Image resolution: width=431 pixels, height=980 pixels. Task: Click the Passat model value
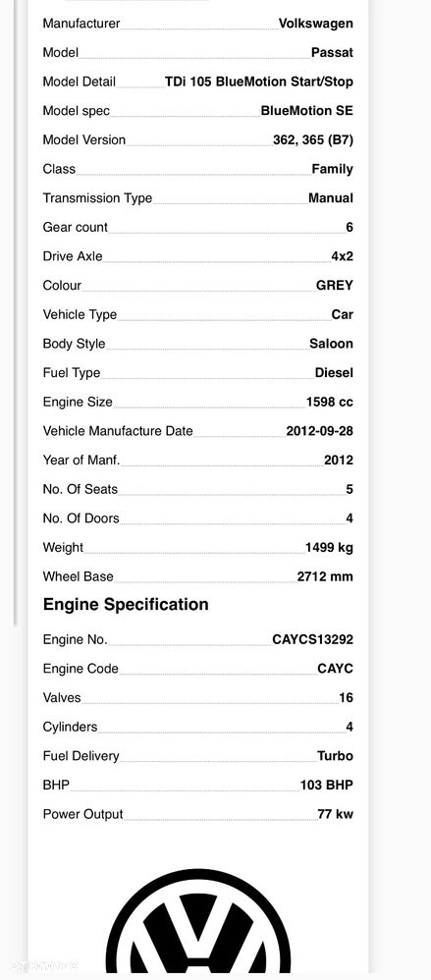(332, 52)
